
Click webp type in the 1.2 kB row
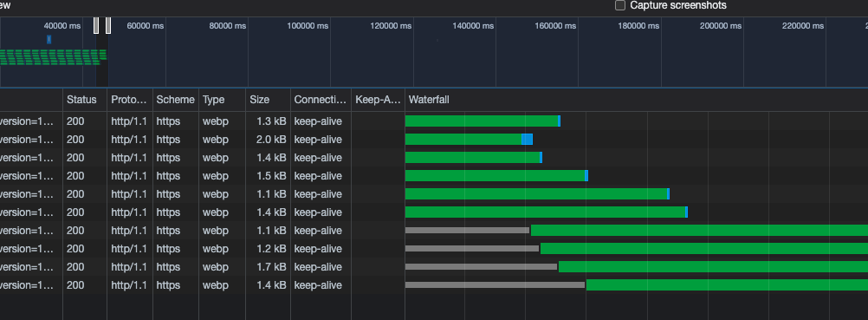coord(216,249)
